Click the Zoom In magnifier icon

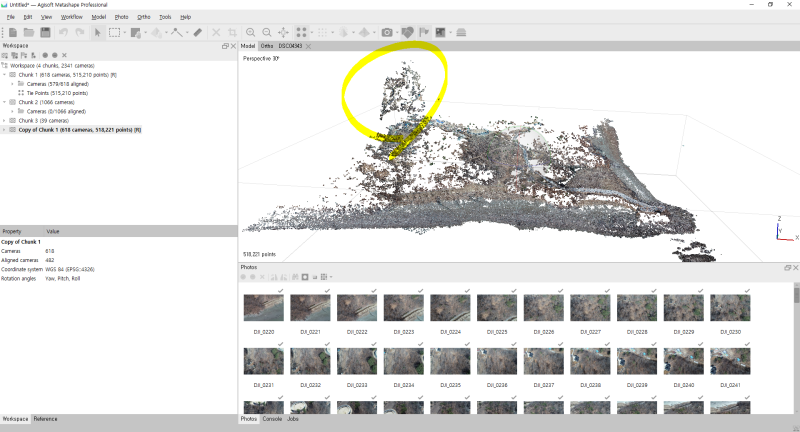tap(251, 32)
